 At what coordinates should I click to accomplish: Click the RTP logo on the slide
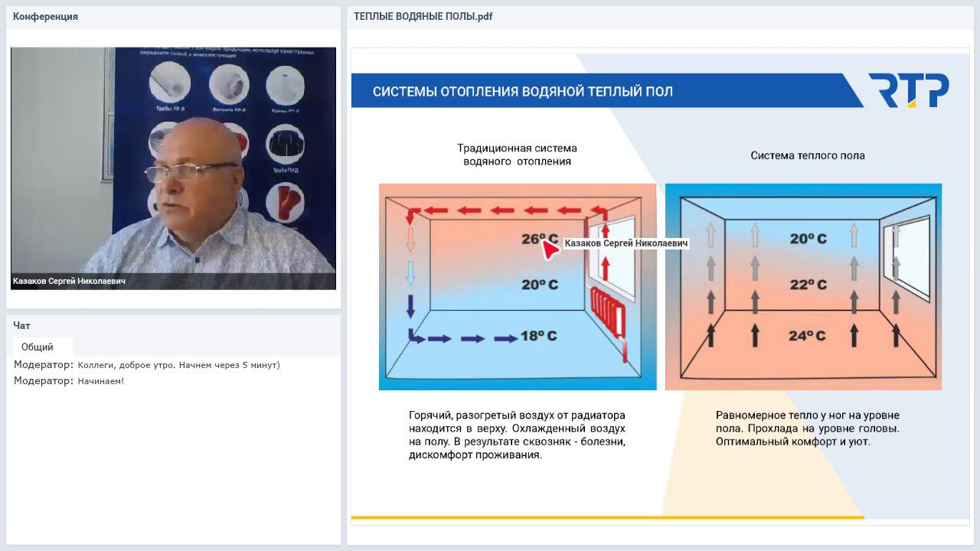pos(909,90)
